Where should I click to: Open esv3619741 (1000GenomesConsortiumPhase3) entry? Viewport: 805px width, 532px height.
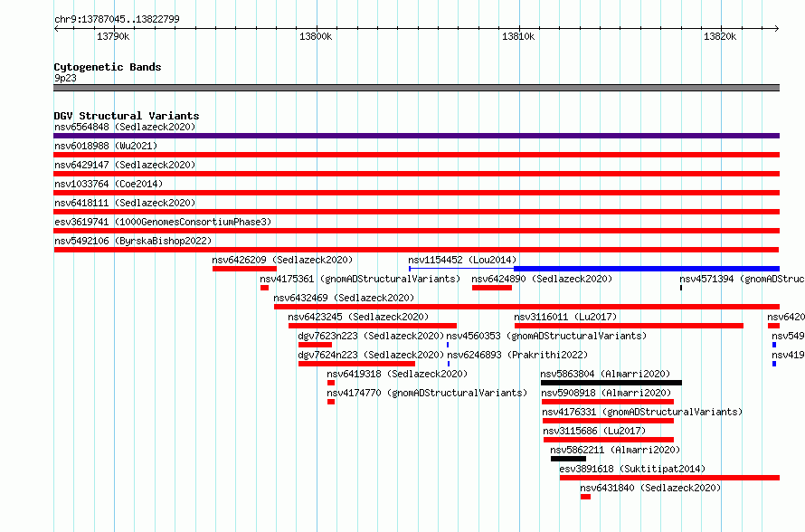(x=163, y=222)
